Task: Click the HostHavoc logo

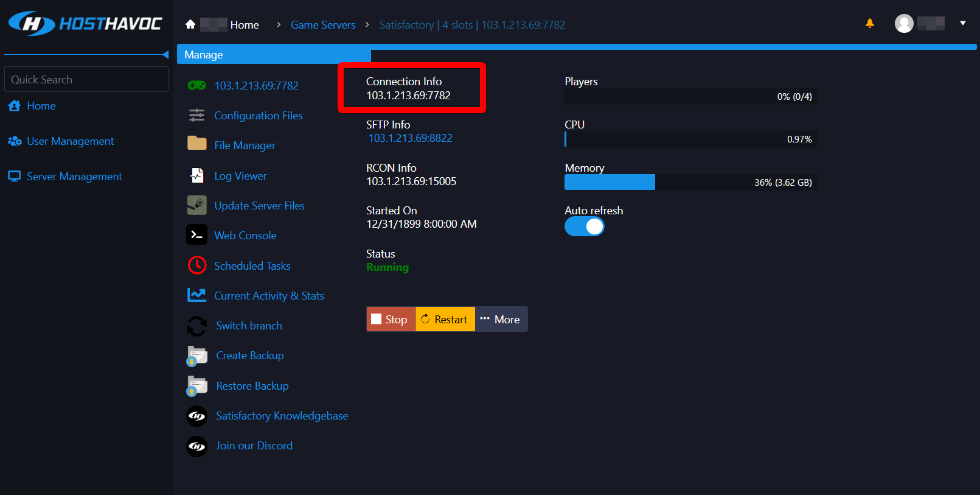Action: pos(85,24)
